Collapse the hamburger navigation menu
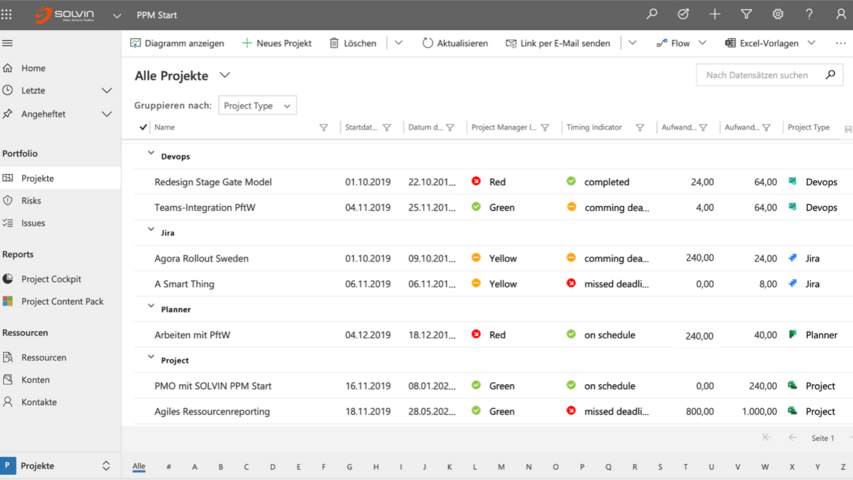The width and height of the screenshot is (853, 480). tap(8, 43)
